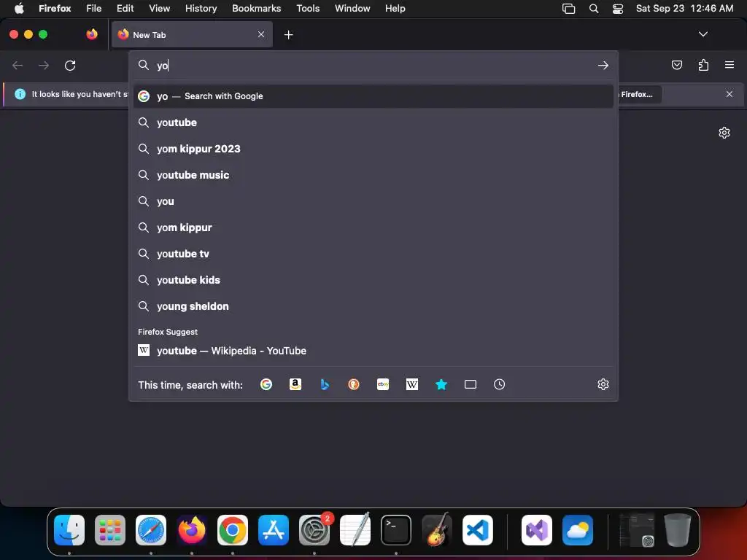Personalize New Tab gear icon
The image size is (747, 560).
[724, 133]
